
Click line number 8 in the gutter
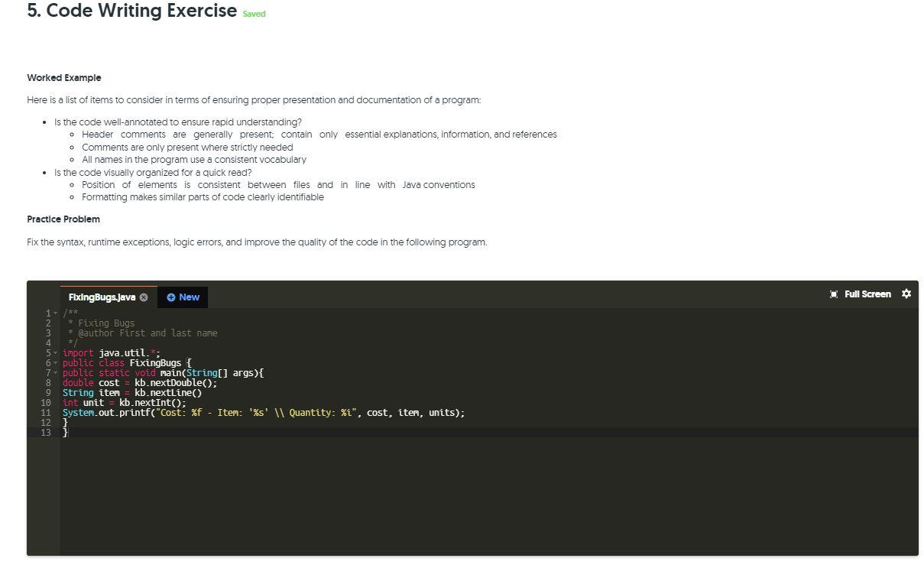(x=47, y=383)
